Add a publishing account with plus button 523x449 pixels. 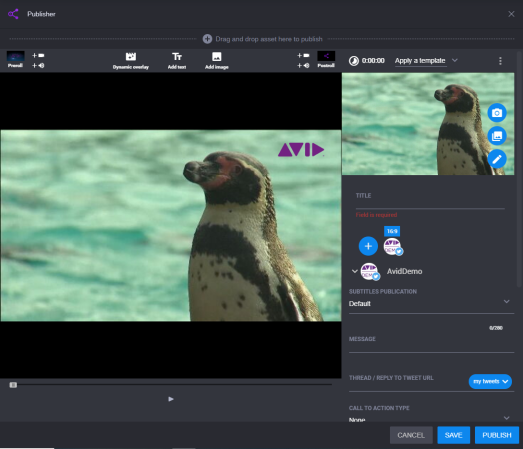point(368,246)
